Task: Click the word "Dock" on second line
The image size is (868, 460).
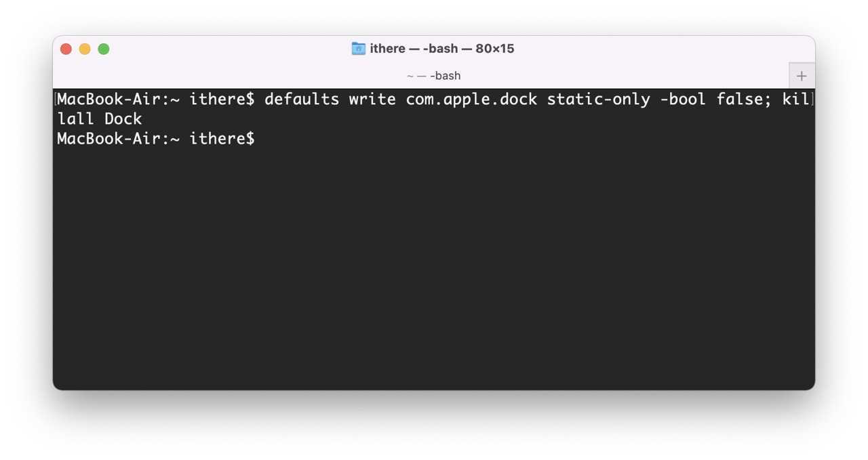Action: click(x=123, y=119)
